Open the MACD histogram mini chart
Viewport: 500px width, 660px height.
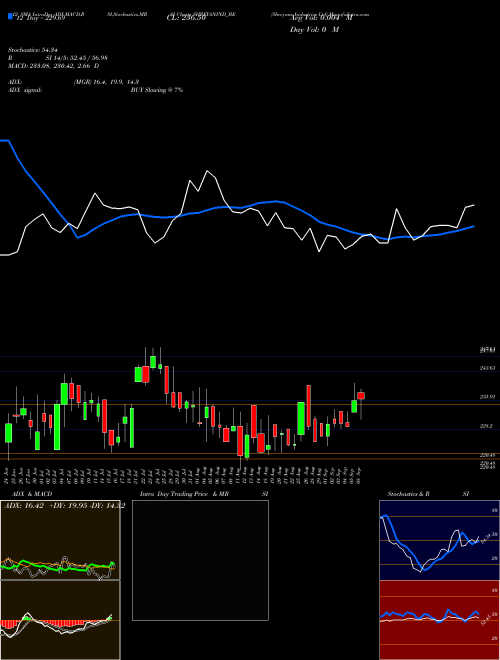click(x=60, y=620)
